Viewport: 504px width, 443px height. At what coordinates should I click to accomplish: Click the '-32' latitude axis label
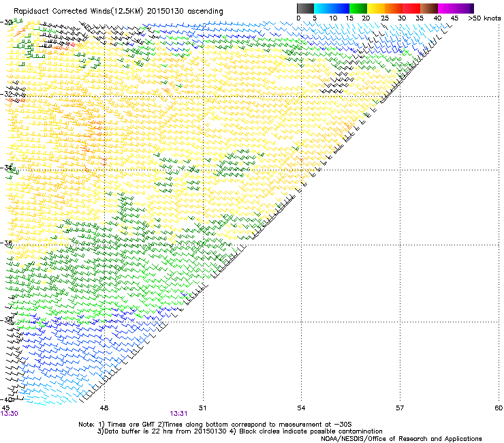click(6, 94)
